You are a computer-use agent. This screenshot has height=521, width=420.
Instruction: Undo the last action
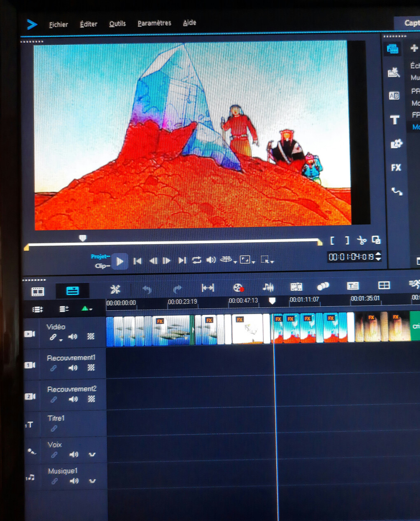147,289
